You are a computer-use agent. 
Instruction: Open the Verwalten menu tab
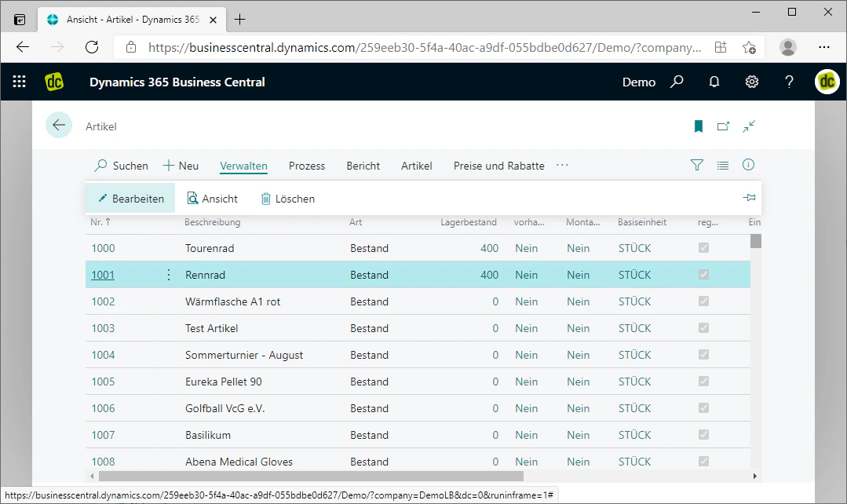click(x=243, y=166)
